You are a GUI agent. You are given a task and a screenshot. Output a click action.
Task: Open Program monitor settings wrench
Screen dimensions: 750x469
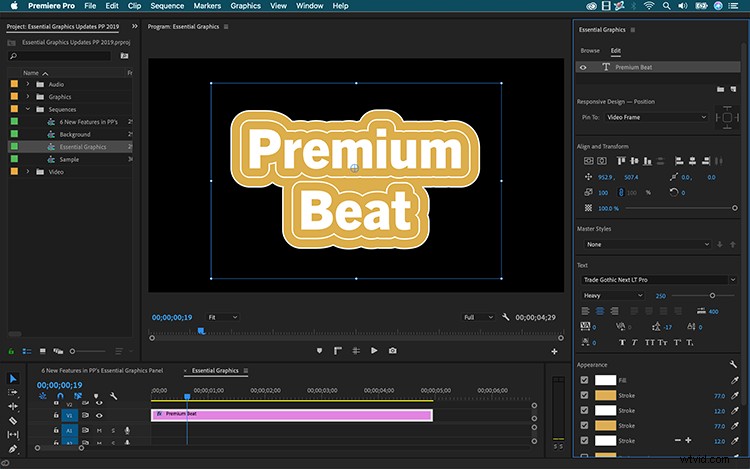pos(506,317)
